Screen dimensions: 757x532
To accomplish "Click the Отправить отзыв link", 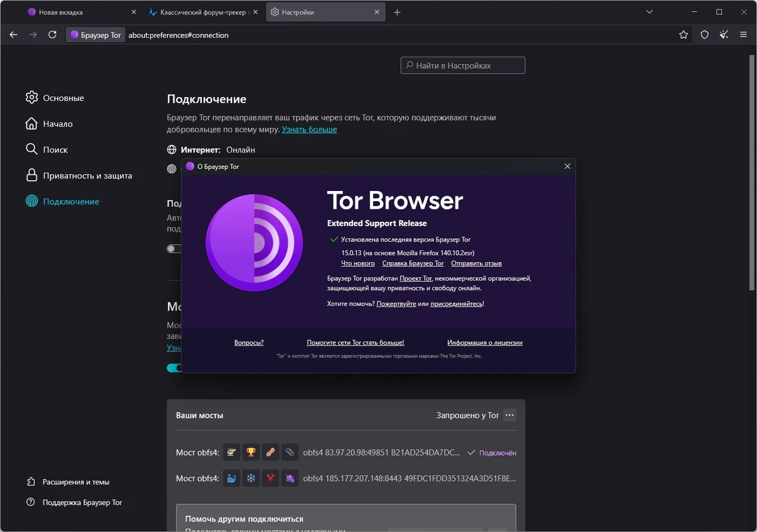I will (476, 263).
